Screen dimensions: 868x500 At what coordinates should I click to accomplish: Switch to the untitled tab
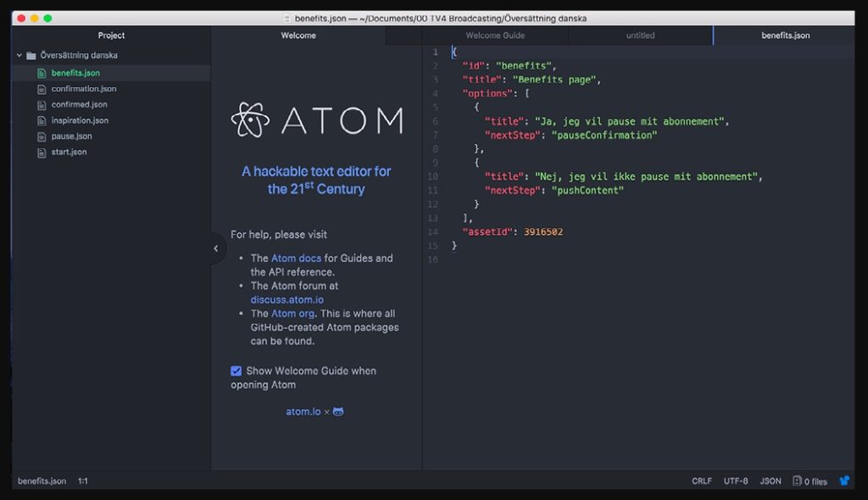click(640, 36)
